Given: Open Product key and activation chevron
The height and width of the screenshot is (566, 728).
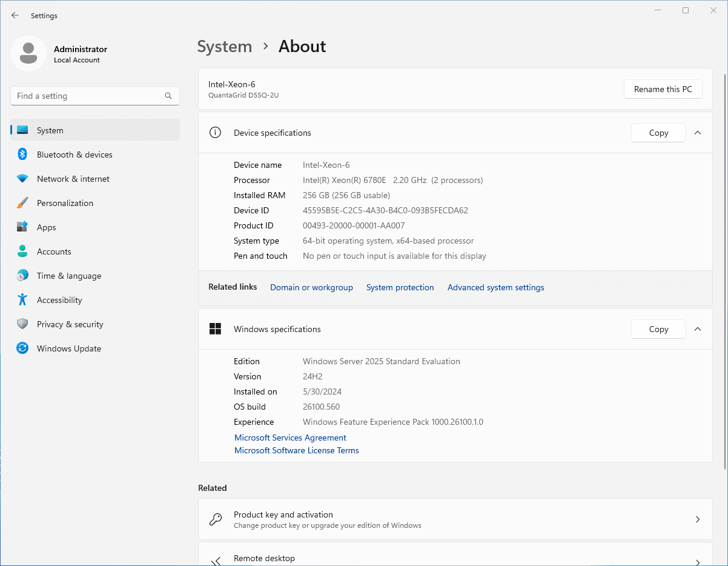Looking at the screenshot, I should click(698, 519).
